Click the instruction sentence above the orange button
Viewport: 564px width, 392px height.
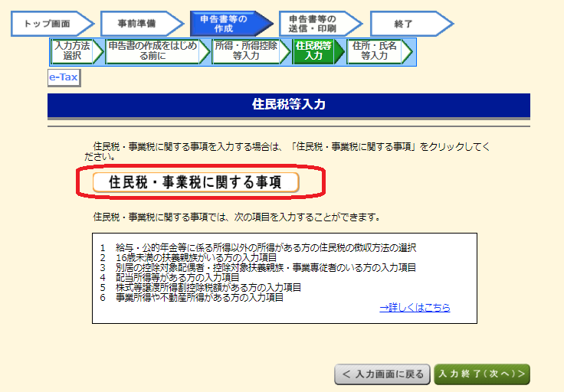click(287, 152)
